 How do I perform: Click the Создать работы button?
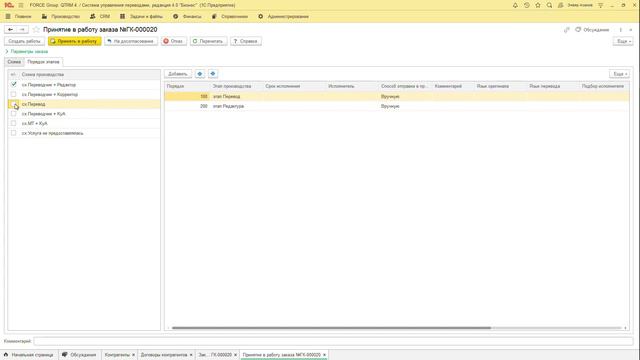tap(24, 41)
